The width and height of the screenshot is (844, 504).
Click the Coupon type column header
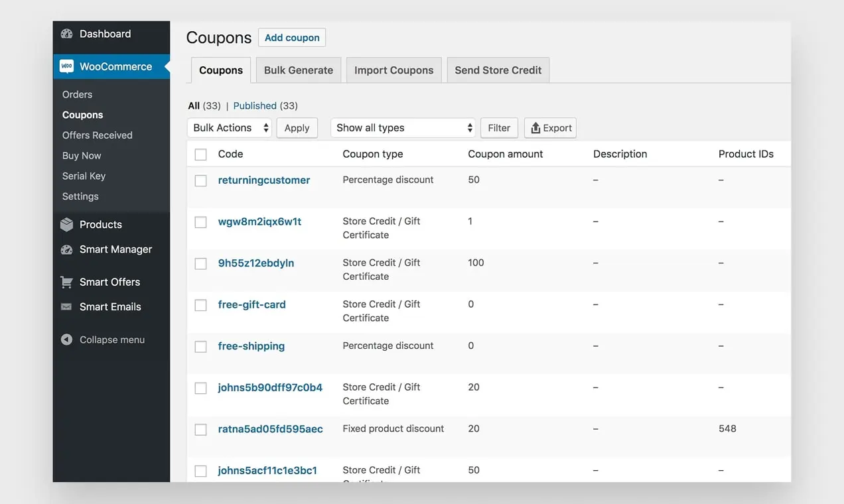(373, 154)
